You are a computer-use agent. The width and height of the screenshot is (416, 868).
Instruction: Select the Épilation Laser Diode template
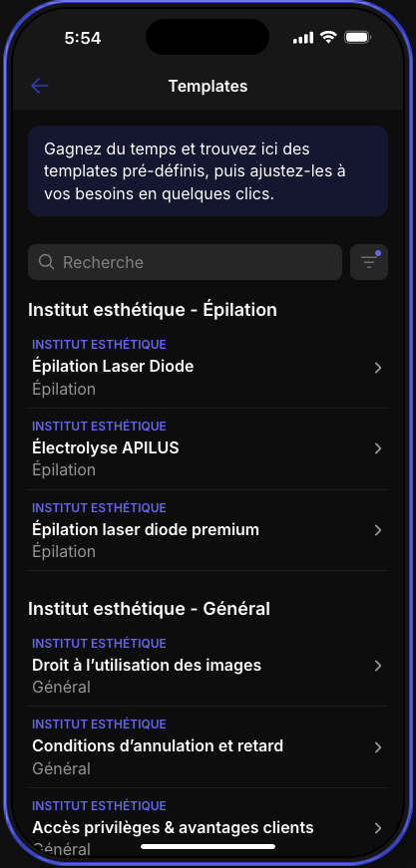coord(208,368)
